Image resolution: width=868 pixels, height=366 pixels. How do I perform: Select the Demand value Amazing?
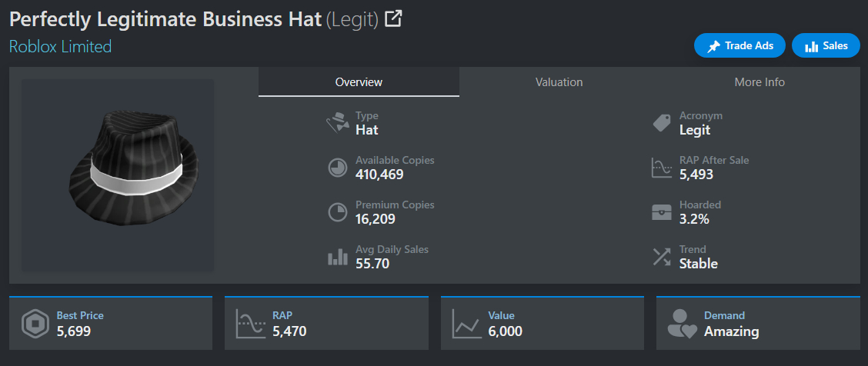point(731,331)
